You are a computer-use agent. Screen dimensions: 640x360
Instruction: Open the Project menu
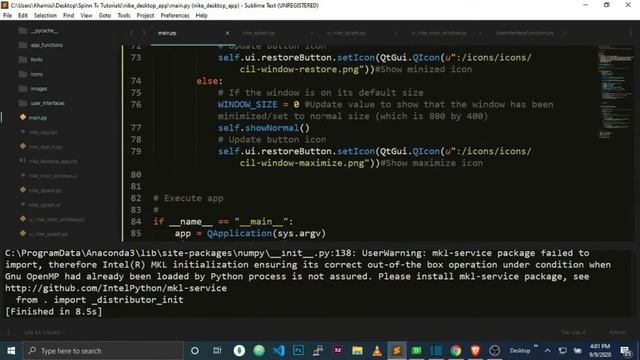145,16
